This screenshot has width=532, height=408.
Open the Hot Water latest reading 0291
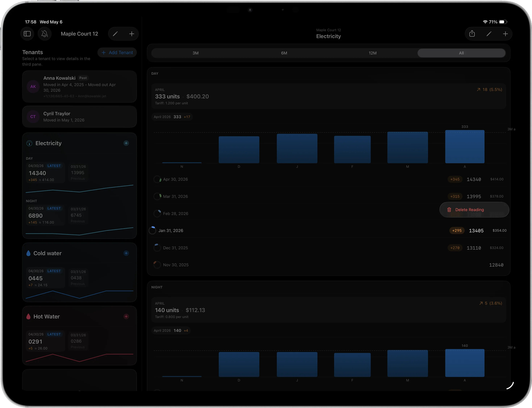46,341
